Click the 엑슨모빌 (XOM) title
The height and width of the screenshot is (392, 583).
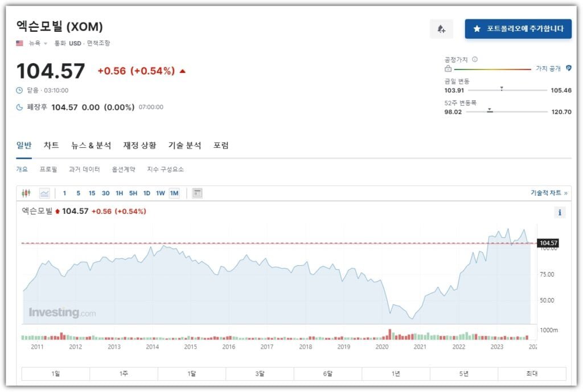click(59, 27)
